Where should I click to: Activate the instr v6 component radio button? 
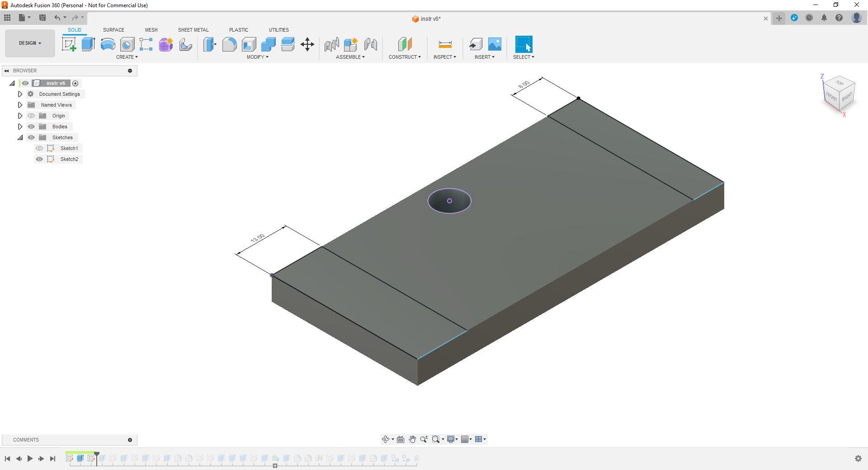[x=75, y=83]
